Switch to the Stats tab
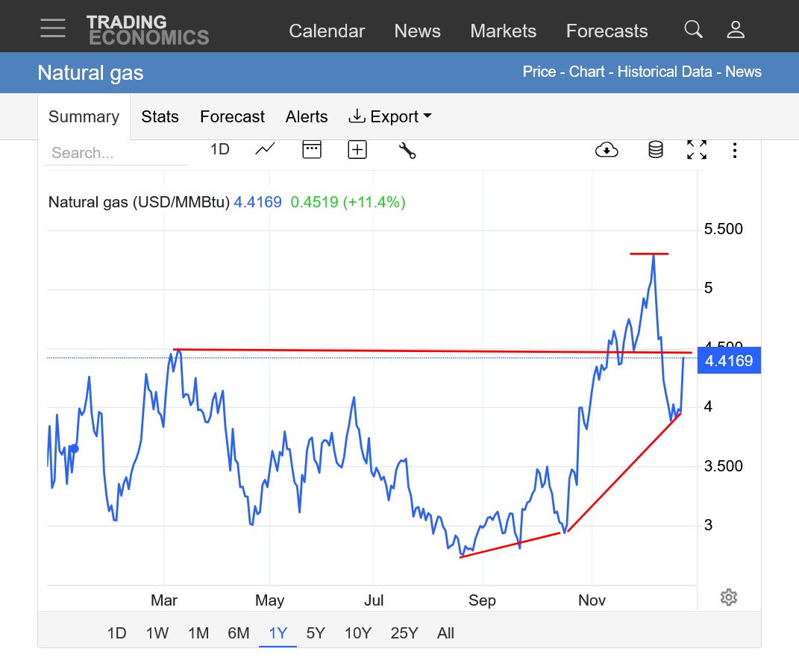 [160, 117]
